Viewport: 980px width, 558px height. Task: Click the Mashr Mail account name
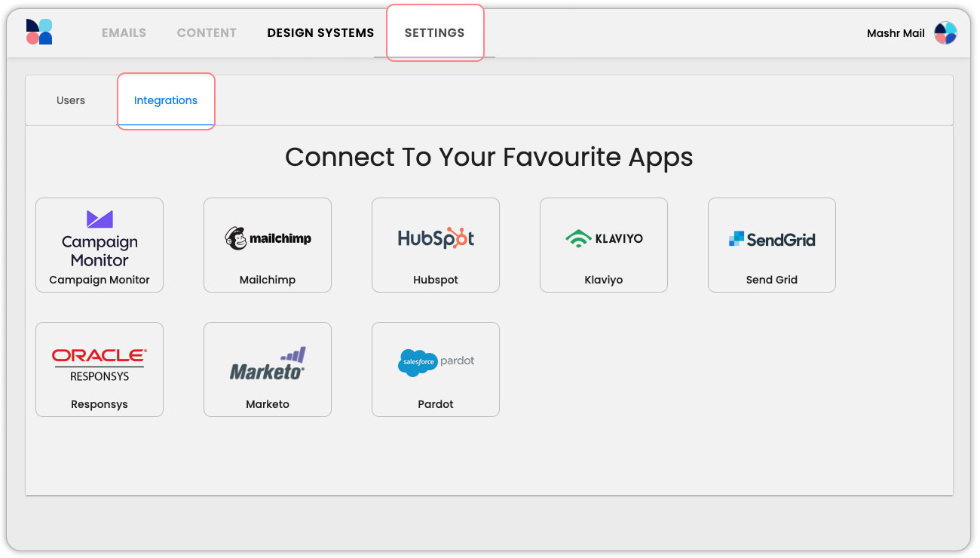tap(896, 33)
